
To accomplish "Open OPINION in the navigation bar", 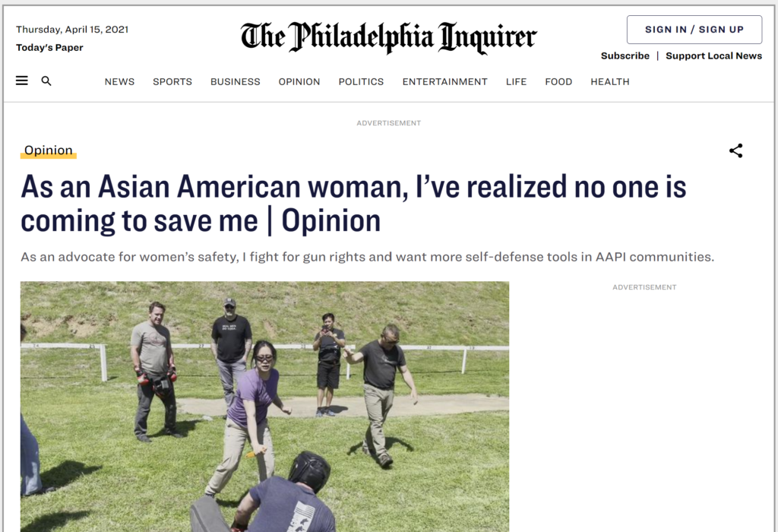I will (x=299, y=81).
